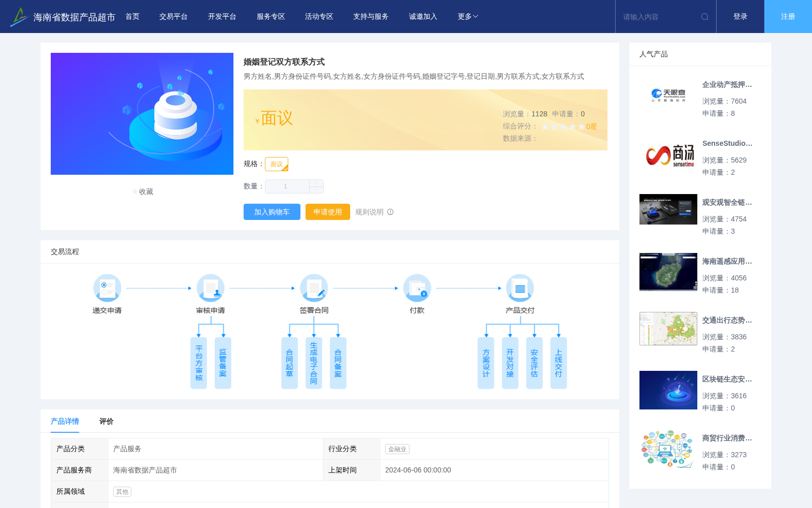Click 加入购物车 button
This screenshot has height=508, width=812.
pyautogui.click(x=272, y=212)
